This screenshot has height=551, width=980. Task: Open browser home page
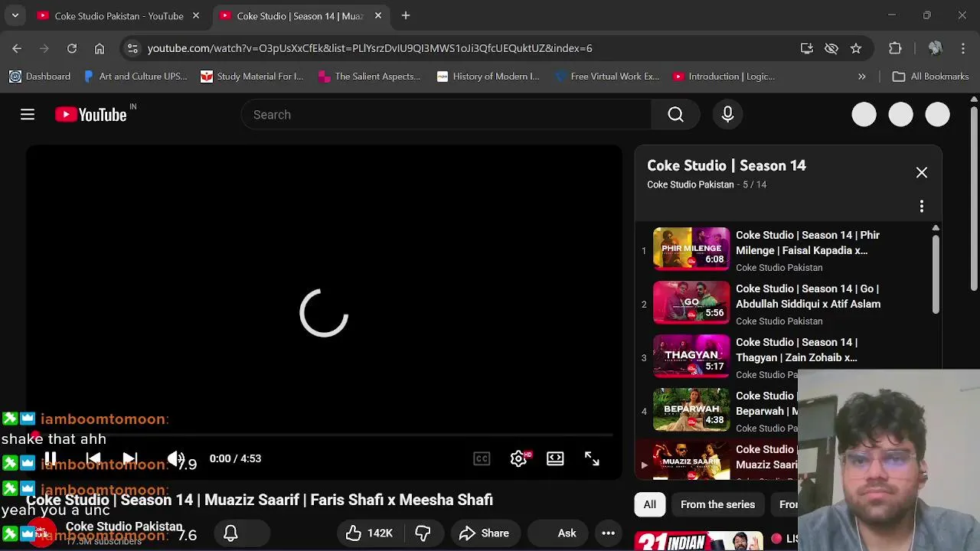(x=100, y=48)
